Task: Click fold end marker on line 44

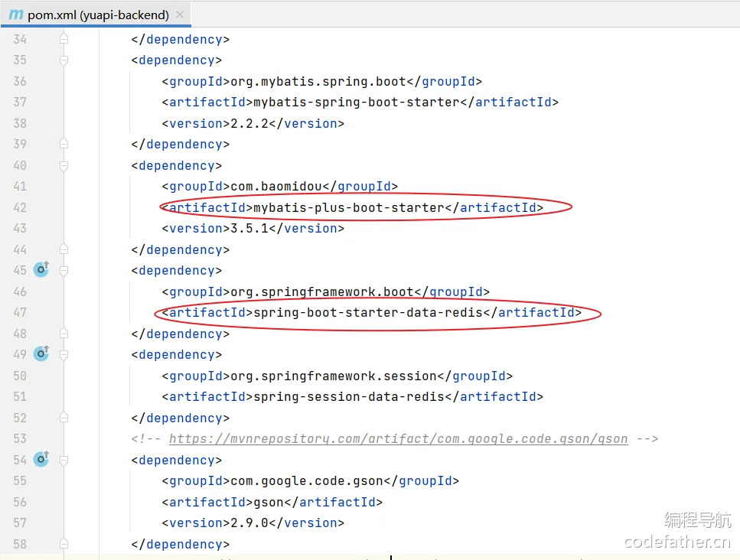Action: point(64,249)
